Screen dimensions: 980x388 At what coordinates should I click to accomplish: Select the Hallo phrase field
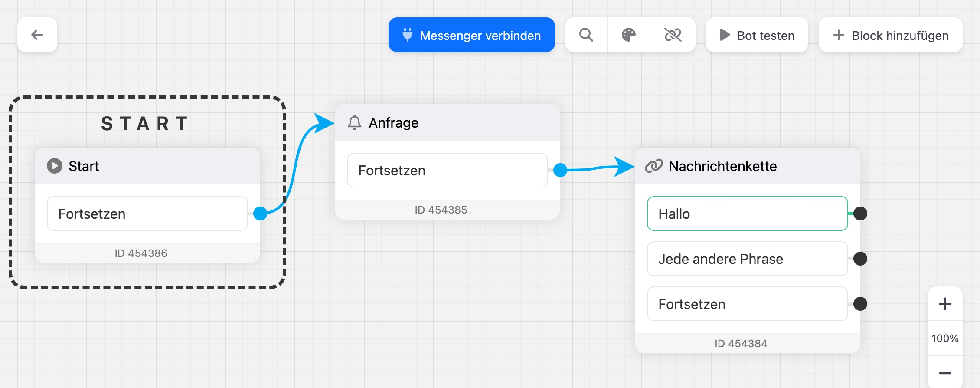748,214
